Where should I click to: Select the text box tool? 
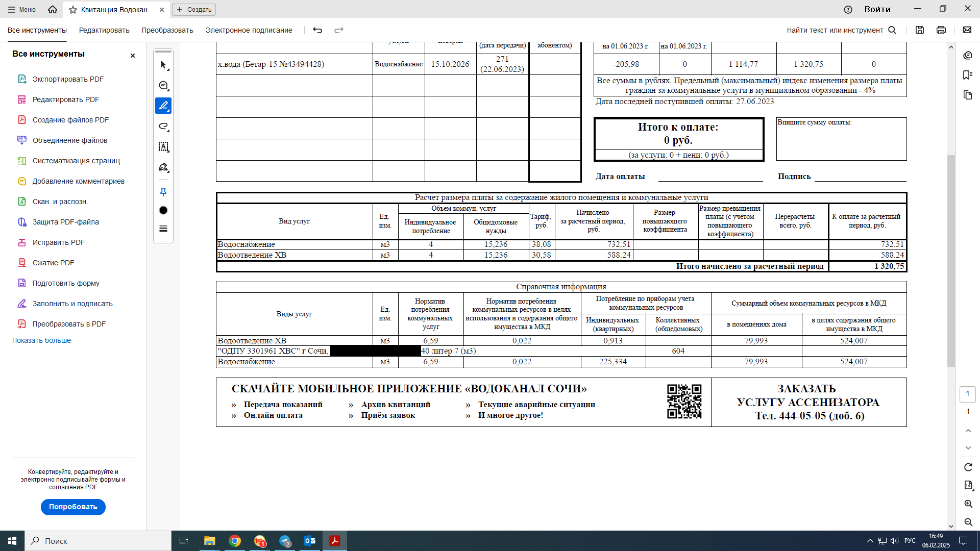[163, 147]
